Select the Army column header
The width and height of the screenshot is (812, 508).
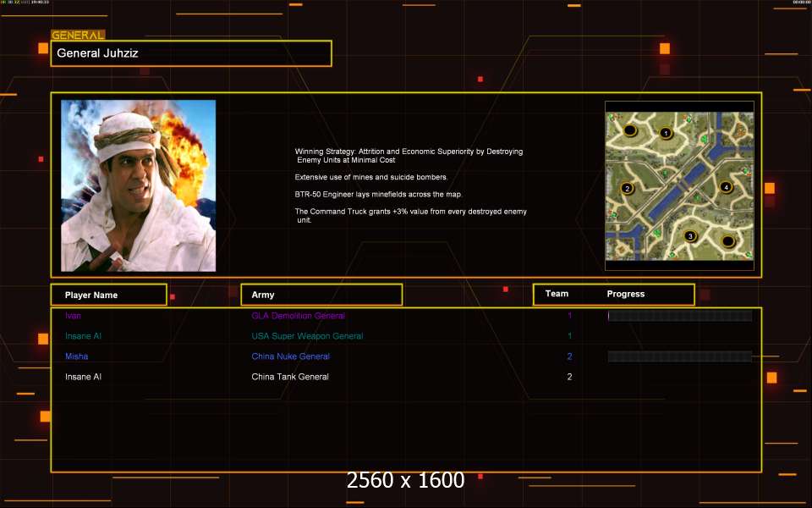(x=321, y=295)
